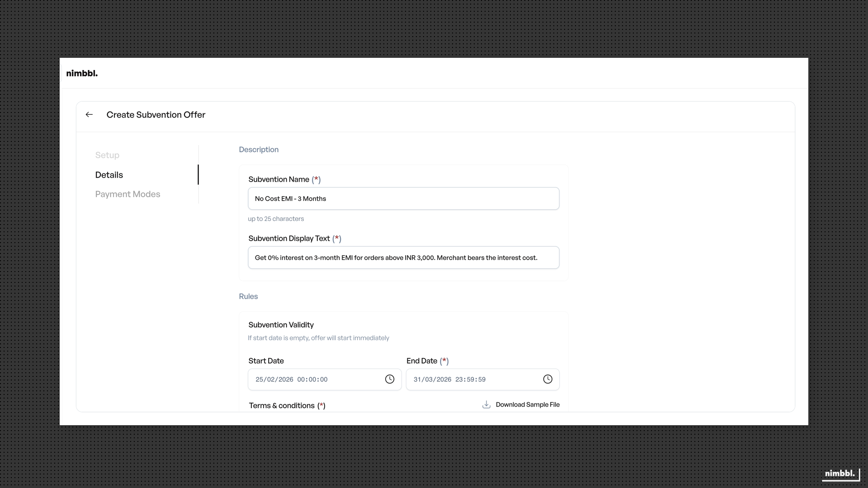Open the clock picker for Start Date
The image size is (868, 488).
390,379
